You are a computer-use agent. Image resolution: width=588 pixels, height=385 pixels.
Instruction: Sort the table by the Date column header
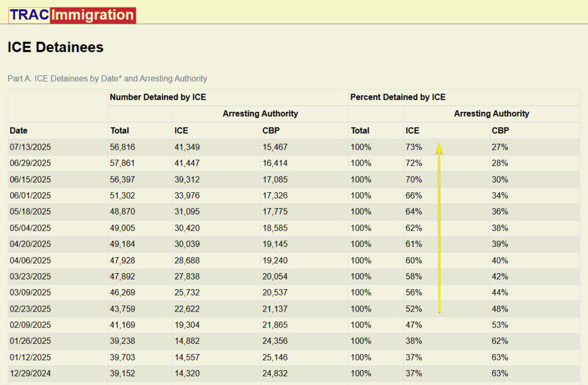pyautogui.click(x=18, y=130)
